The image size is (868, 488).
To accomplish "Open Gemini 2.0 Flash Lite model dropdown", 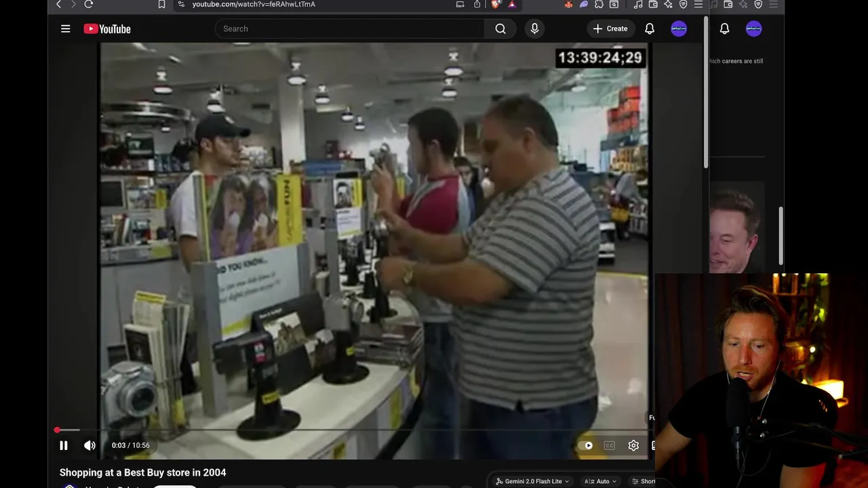I will tap(534, 481).
